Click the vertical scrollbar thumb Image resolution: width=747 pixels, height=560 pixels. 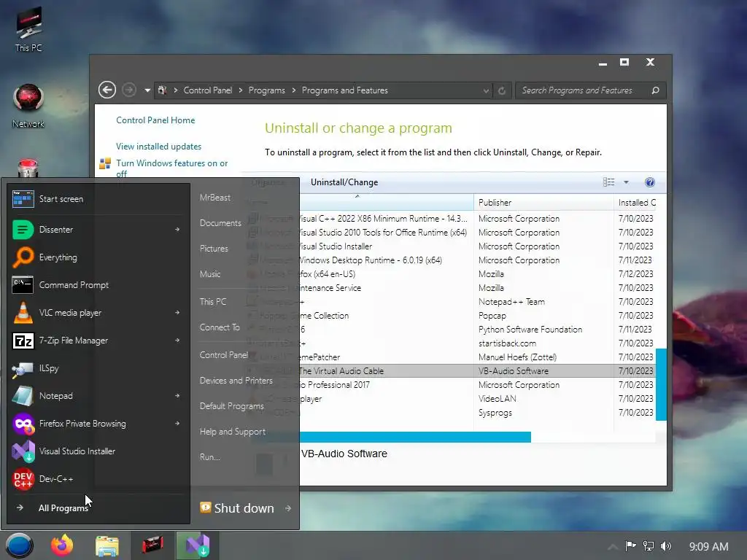point(661,384)
